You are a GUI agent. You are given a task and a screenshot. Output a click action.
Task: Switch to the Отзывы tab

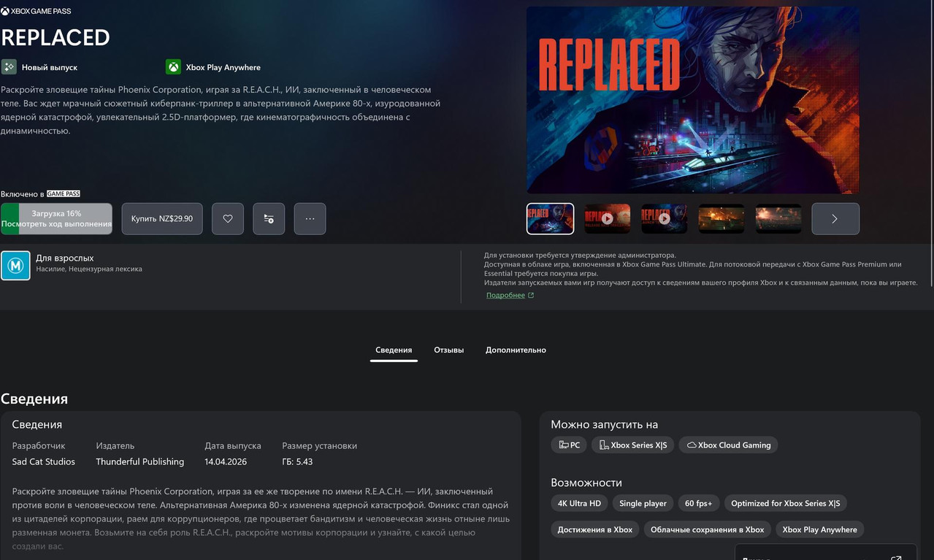[448, 350]
